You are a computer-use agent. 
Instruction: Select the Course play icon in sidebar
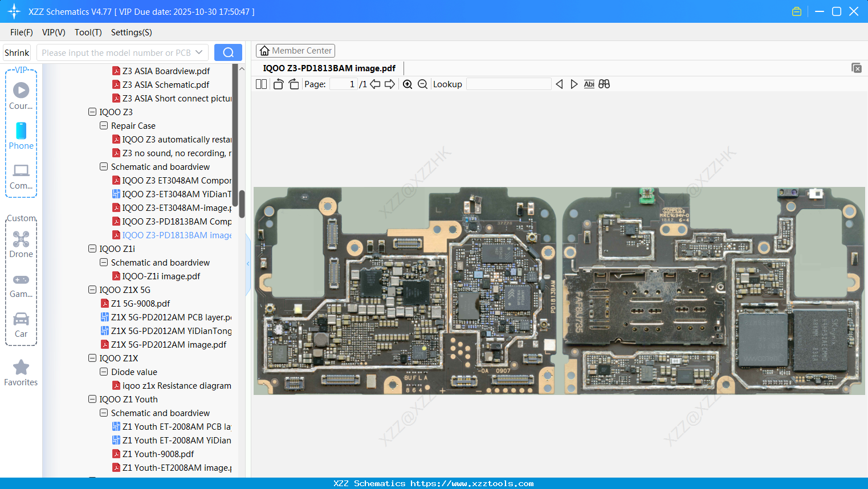[x=21, y=90]
